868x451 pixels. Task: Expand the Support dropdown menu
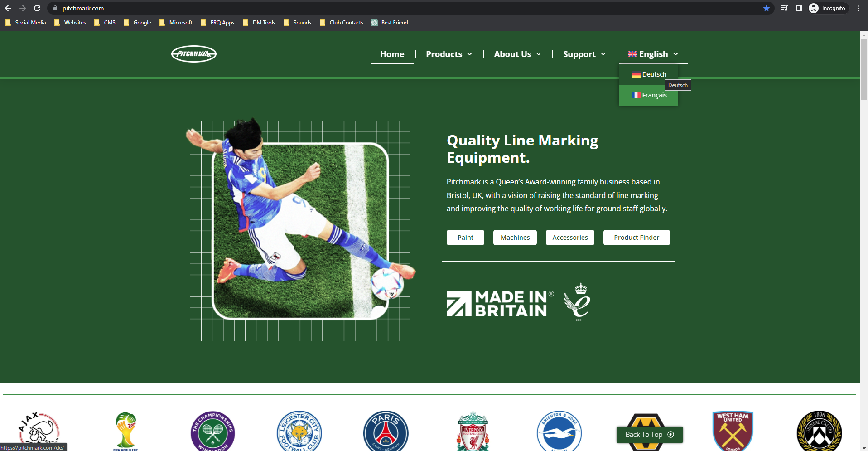[x=584, y=54]
